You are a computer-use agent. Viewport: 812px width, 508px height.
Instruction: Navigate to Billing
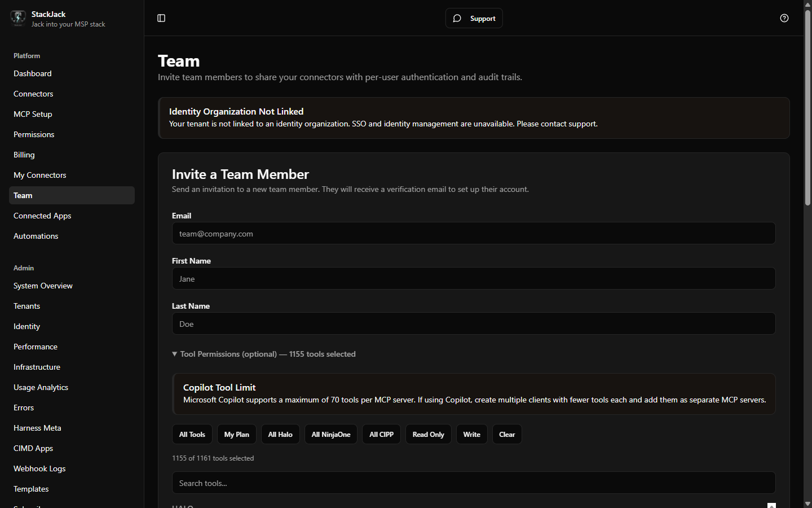click(x=72, y=155)
